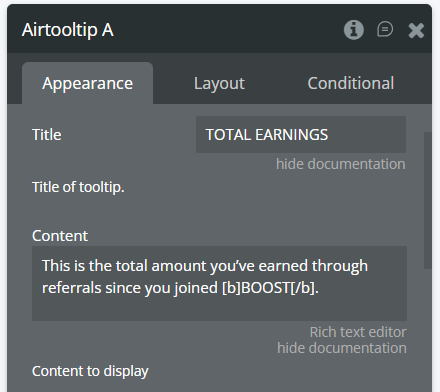This screenshot has height=392, width=440.
Task: Hide documentation below the Content box
Action: point(342,348)
